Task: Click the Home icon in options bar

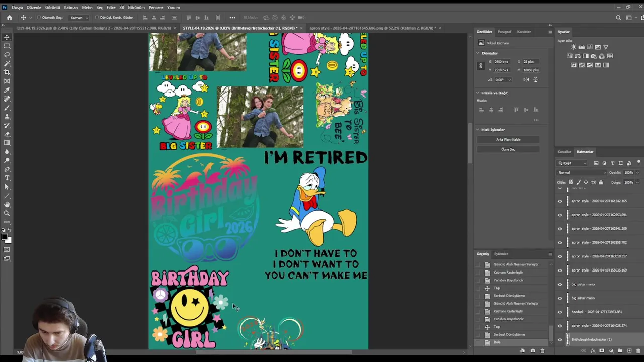Action: point(9,18)
